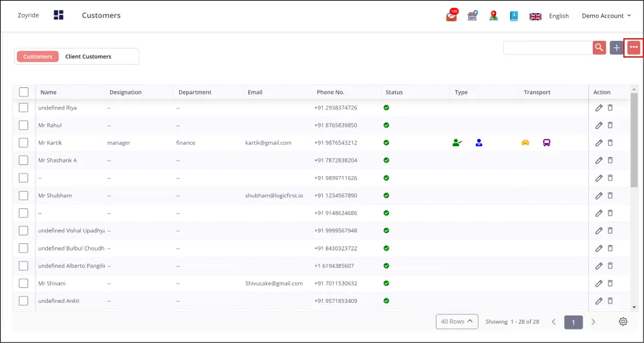The width and height of the screenshot is (644, 343).
Task: Go to the next page arrow
Action: (593, 322)
